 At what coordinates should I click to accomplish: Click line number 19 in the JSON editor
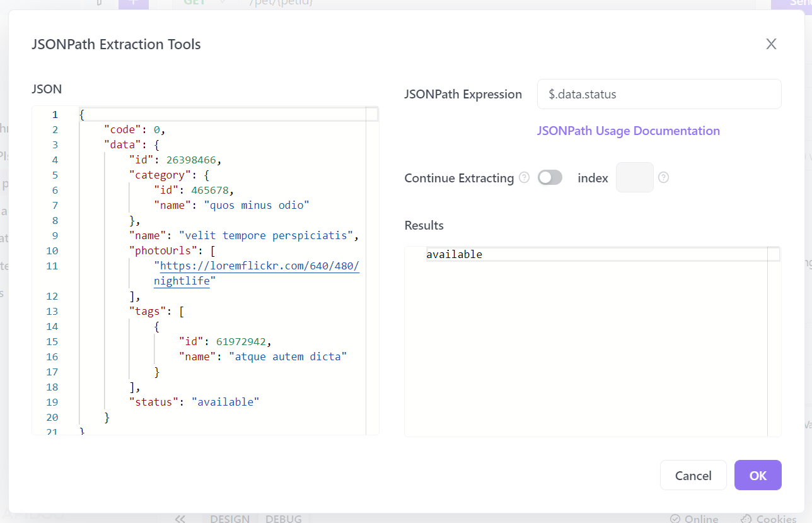52,402
